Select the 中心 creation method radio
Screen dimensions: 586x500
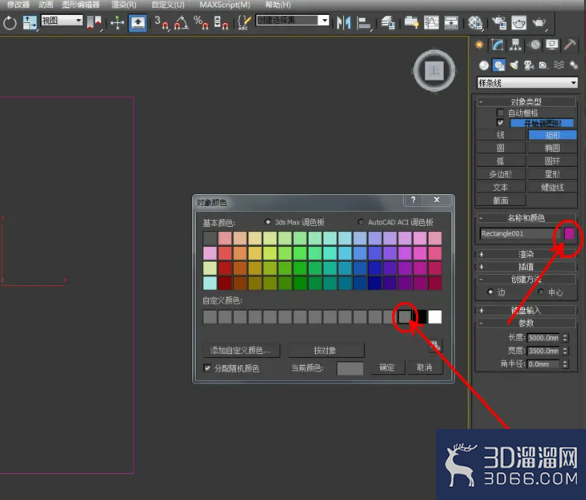point(541,292)
